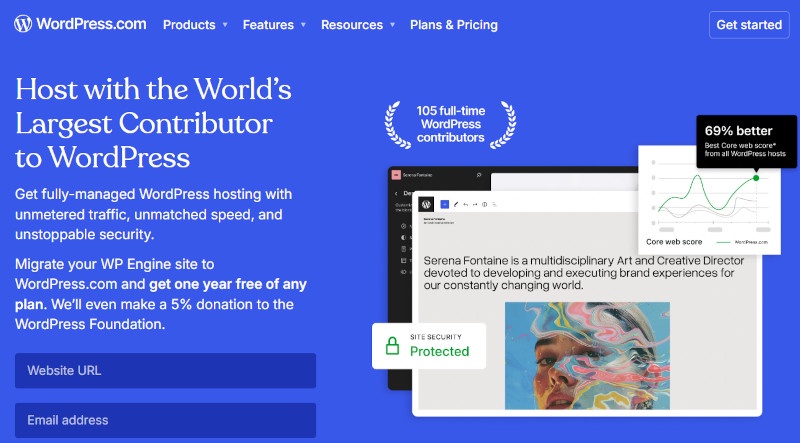Viewport: 800px width, 443px height.
Task: Click the list view icon in editor toolbar
Action: point(494,204)
